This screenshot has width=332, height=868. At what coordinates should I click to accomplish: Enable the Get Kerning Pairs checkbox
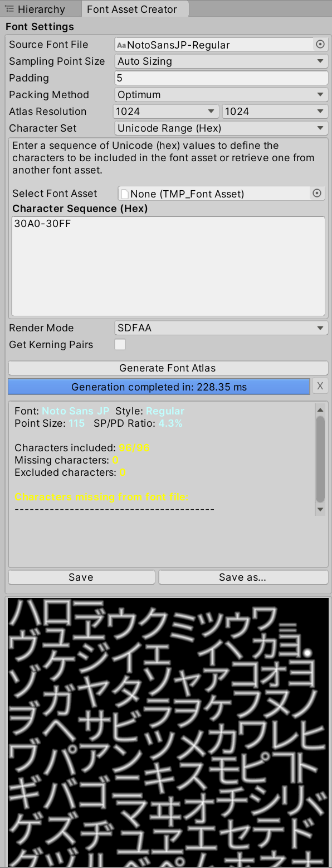[x=120, y=345]
